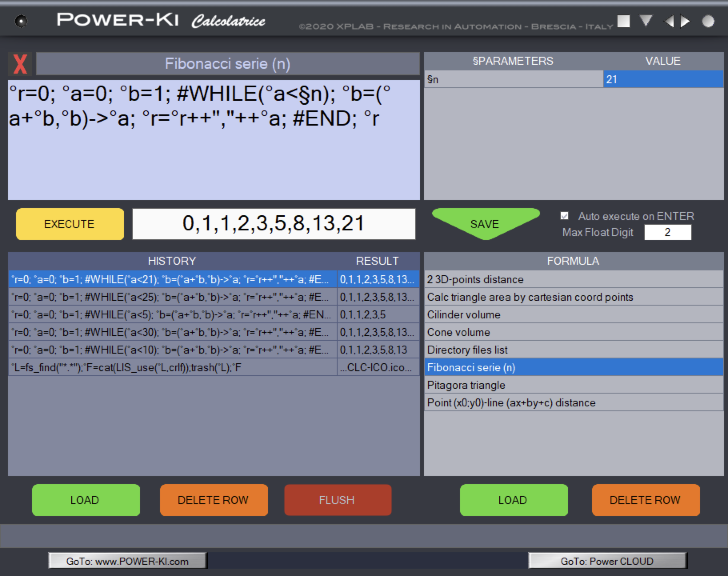Click the HISTORY column header
The width and height of the screenshot is (728, 576).
[x=172, y=261]
